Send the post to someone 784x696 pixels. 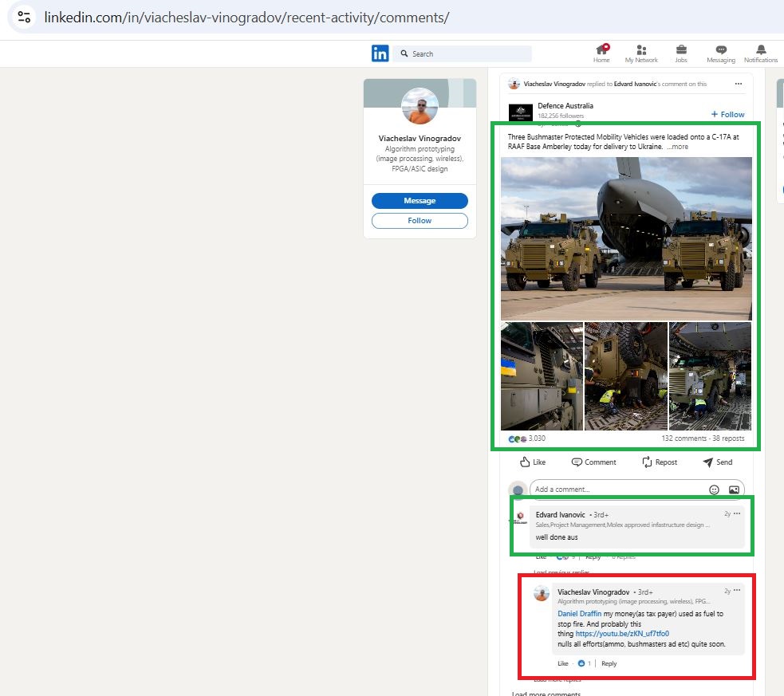[718, 462]
